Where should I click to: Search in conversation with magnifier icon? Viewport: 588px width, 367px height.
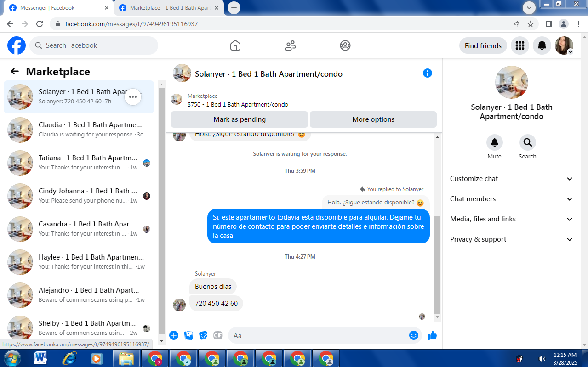point(527,142)
